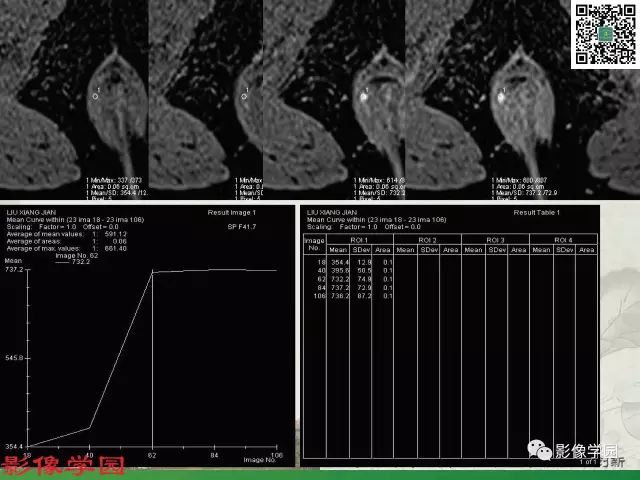Screen dimensions: 640x480
Task: Click the curve readout value 732.2 above the graph
Action: [x=81, y=262]
